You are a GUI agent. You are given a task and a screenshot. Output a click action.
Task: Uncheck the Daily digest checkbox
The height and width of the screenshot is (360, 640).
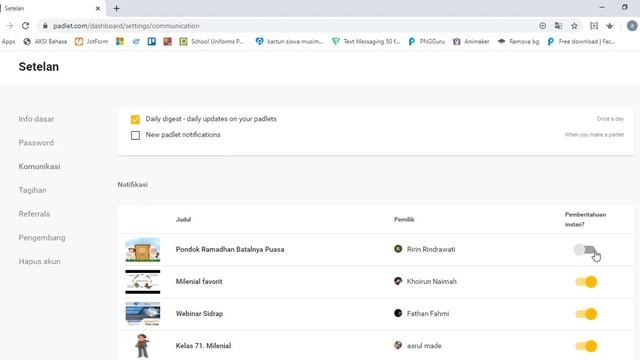point(135,119)
